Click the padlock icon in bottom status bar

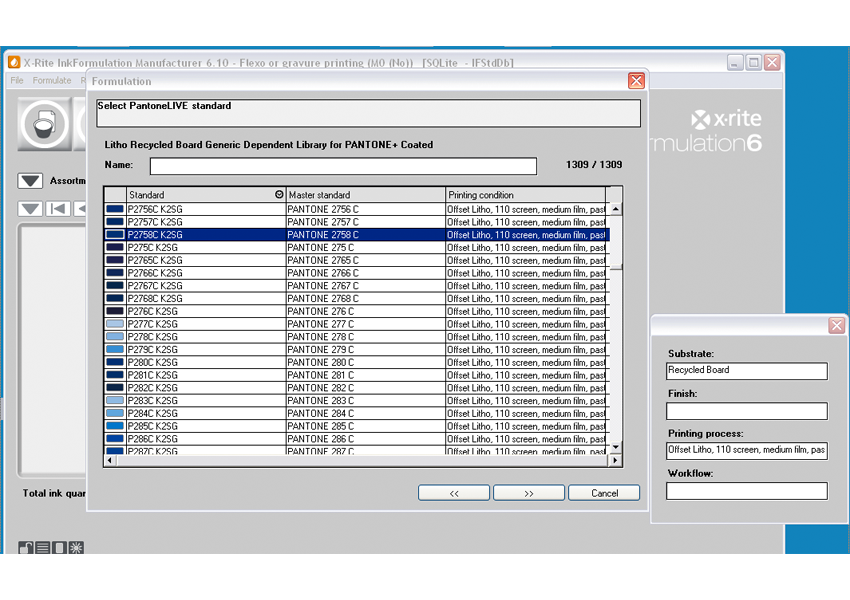25,547
